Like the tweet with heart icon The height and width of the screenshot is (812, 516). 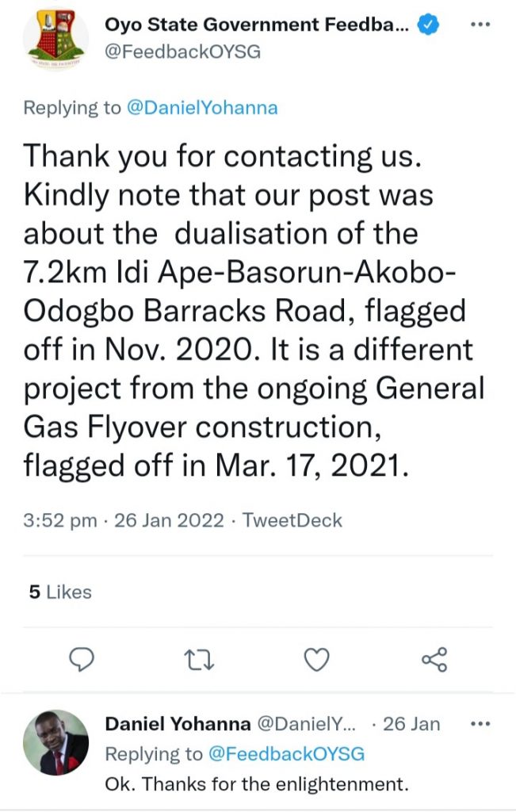[x=317, y=658]
